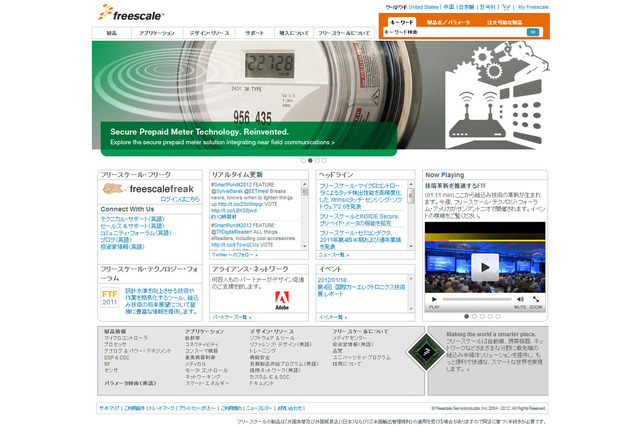Choose United States region link

click(x=423, y=7)
